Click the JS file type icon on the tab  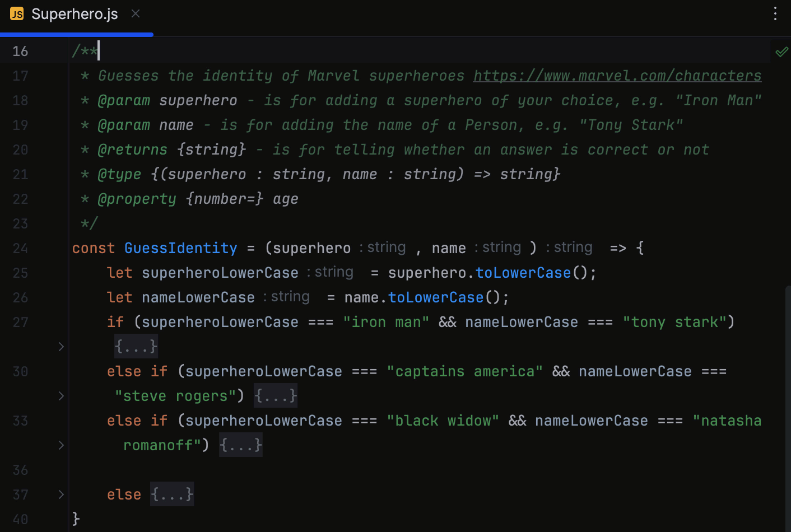[16, 13]
